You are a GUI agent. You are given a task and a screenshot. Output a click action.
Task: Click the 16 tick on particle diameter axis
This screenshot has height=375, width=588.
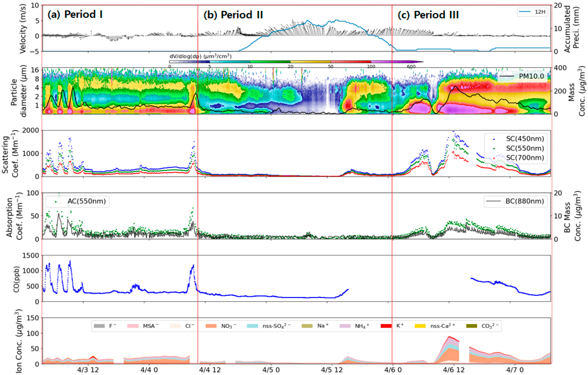(35, 70)
